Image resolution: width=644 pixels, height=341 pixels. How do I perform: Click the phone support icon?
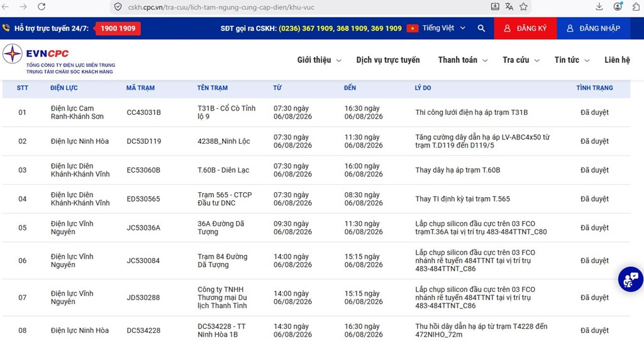click(6, 28)
